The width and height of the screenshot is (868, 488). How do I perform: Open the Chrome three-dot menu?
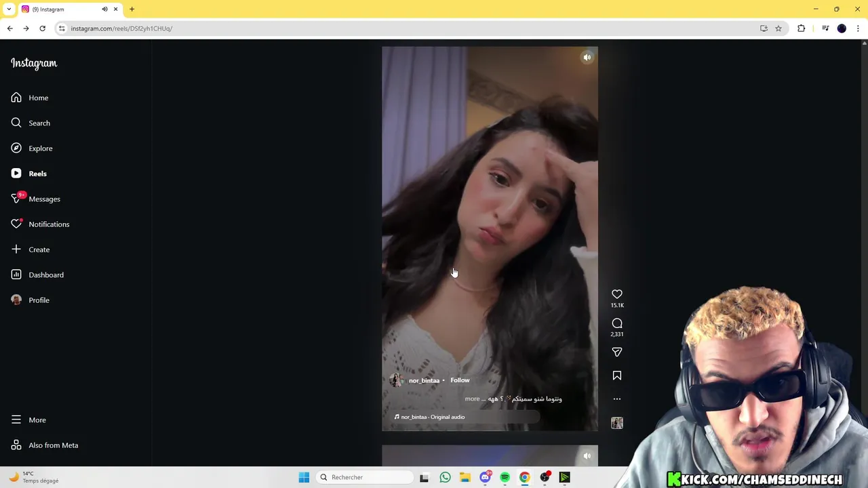858,28
